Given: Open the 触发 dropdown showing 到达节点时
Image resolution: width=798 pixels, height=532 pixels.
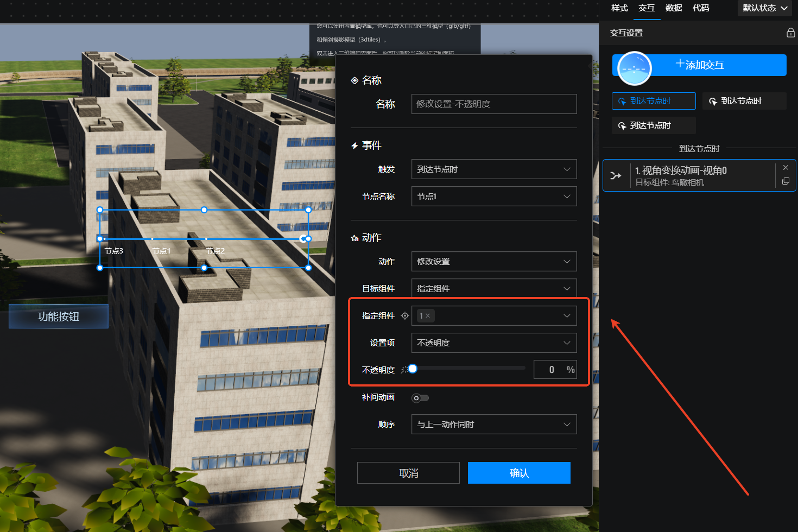Looking at the screenshot, I should [493, 169].
